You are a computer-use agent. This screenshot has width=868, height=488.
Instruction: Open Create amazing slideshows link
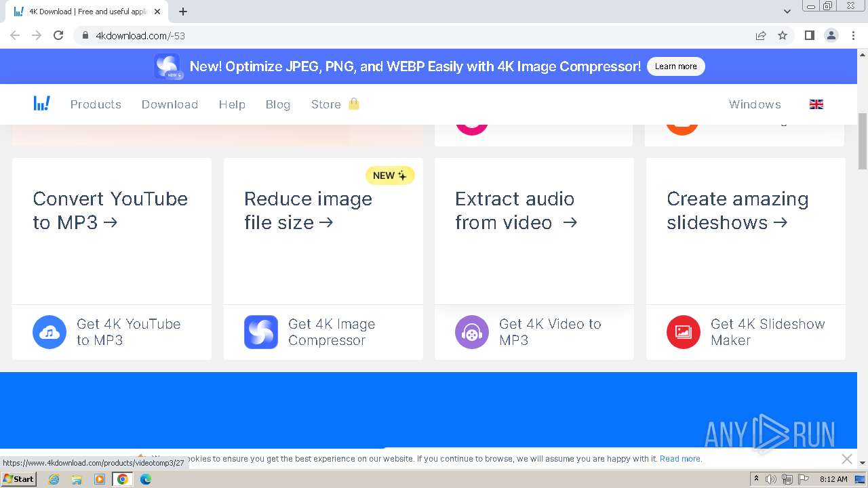[x=738, y=211]
